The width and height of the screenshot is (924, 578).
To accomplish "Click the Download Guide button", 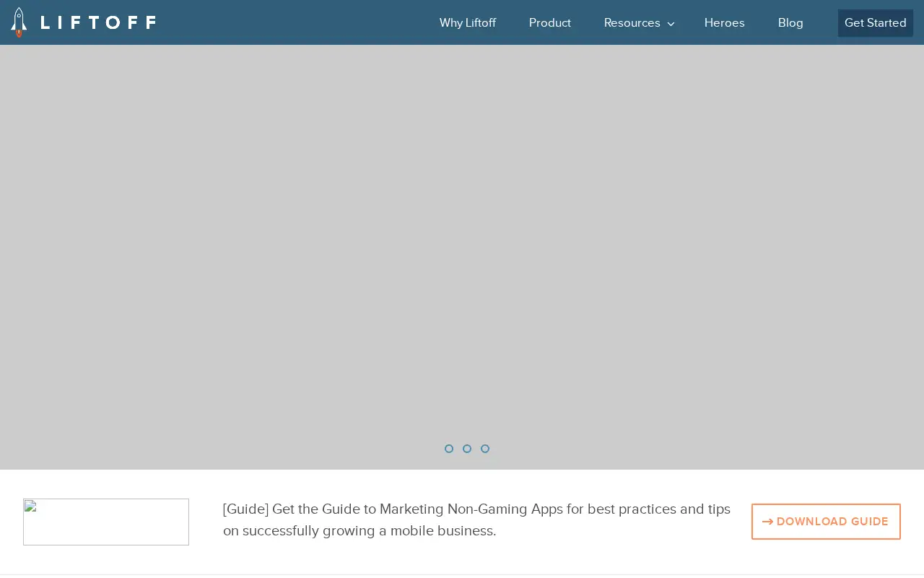I will pyautogui.click(x=826, y=522).
